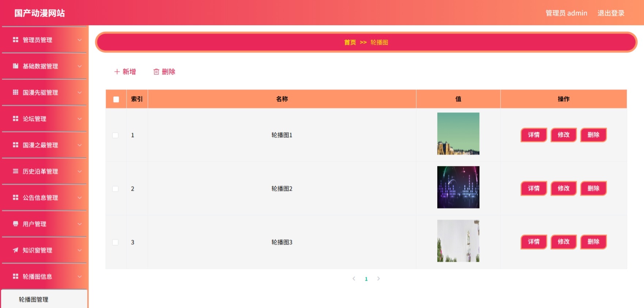The image size is (644, 308).
Task: Click the plus icon for 新增
Action: 117,72
